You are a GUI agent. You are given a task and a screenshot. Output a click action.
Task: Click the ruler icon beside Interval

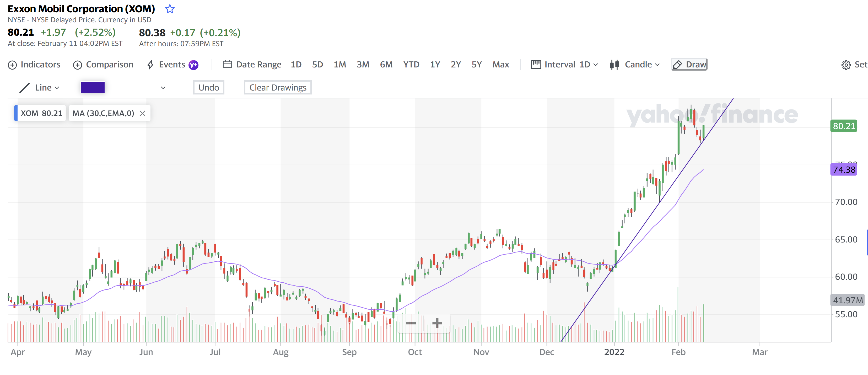coord(536,64)
